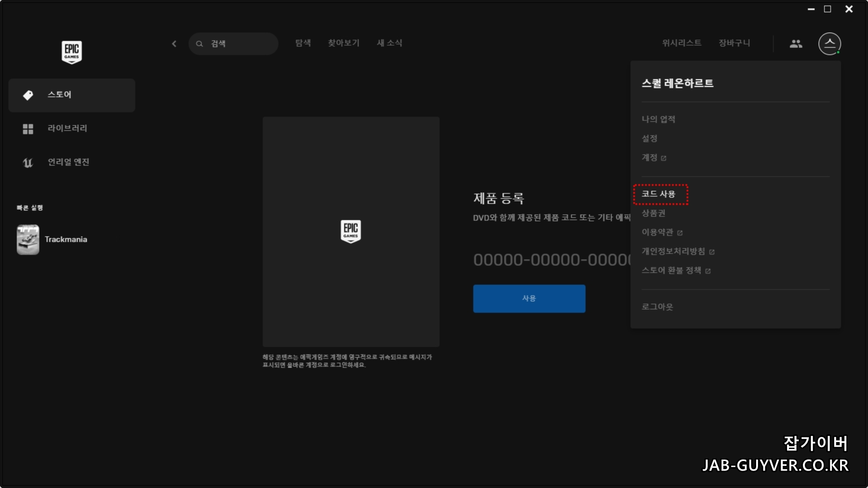This screenshot has height=488, width=868.
Task: Click external link icon beside 개인정보처리방침
Action: (712, 252)
